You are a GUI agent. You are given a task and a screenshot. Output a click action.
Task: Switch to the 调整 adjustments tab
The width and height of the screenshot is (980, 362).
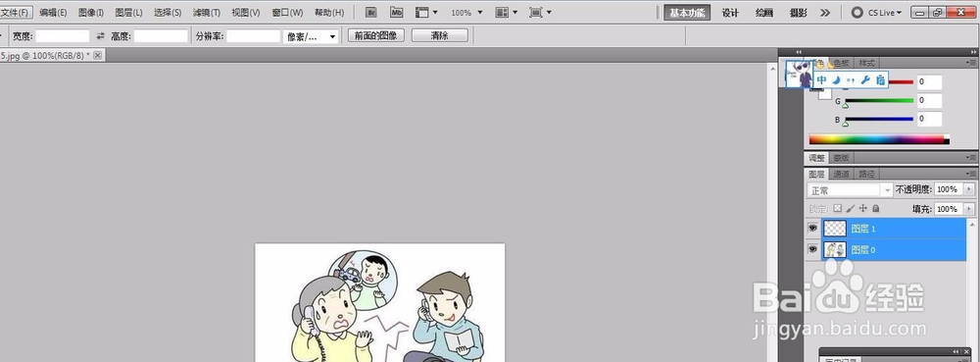point(817,158)
